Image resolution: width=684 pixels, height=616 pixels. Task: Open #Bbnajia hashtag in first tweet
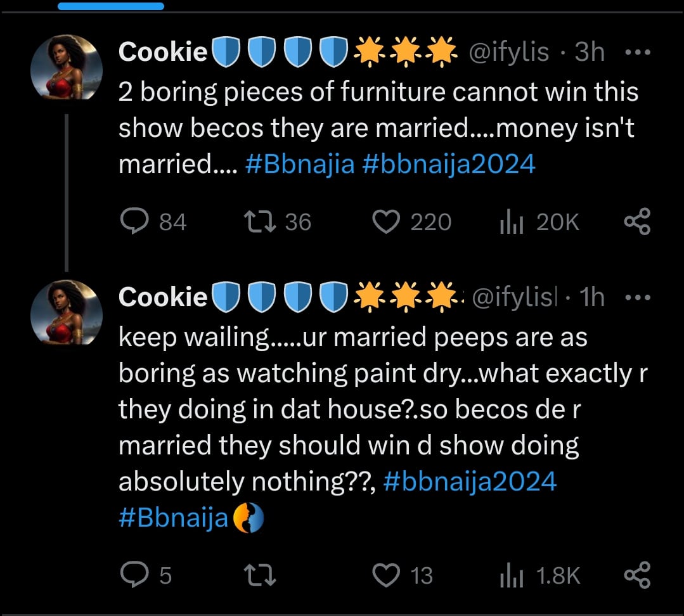[x=299, y=165]
